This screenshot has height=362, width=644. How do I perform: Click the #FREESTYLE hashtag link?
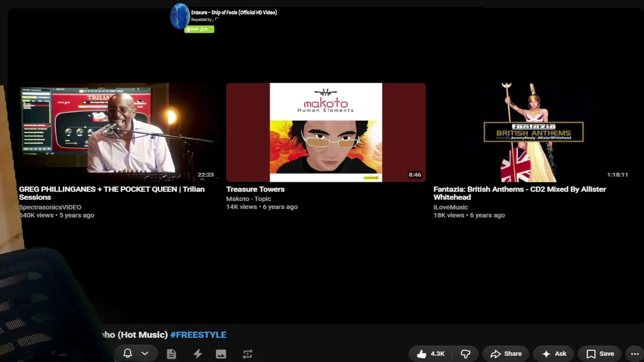pyautogui.click(x=198, y=335)
